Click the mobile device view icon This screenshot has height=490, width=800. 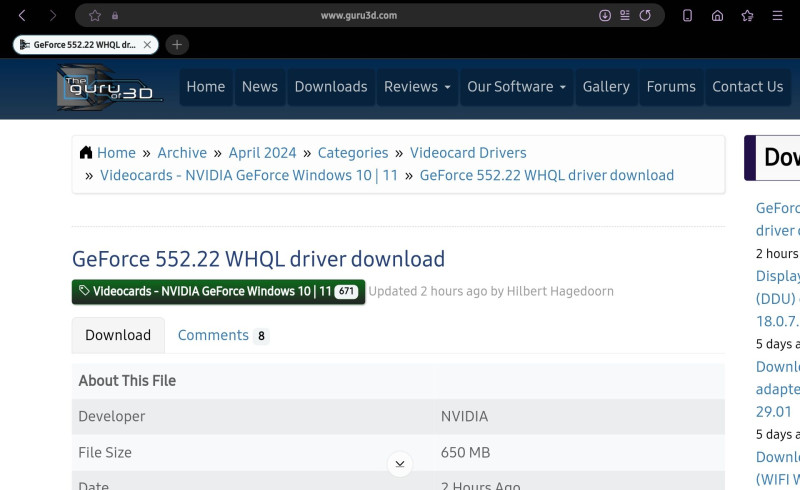(687, 15)
